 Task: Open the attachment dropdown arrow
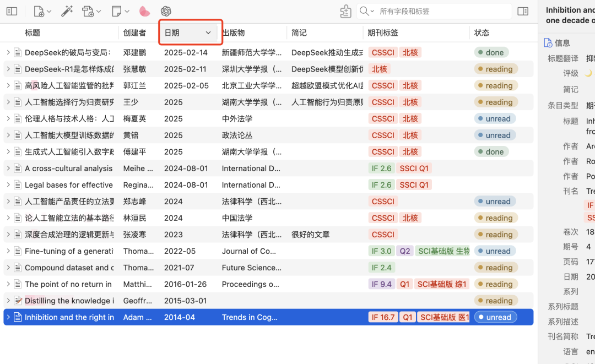[99, 12]
